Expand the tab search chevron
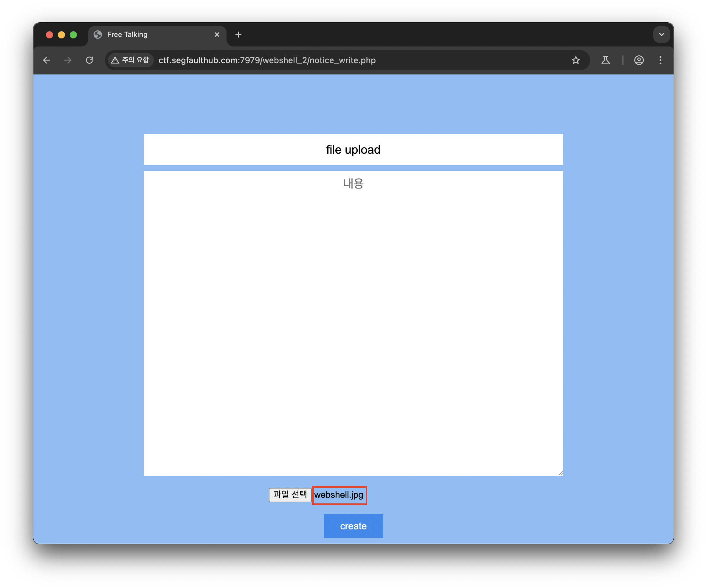This screenshot has width=707, height=588. (x=661, y=35)
